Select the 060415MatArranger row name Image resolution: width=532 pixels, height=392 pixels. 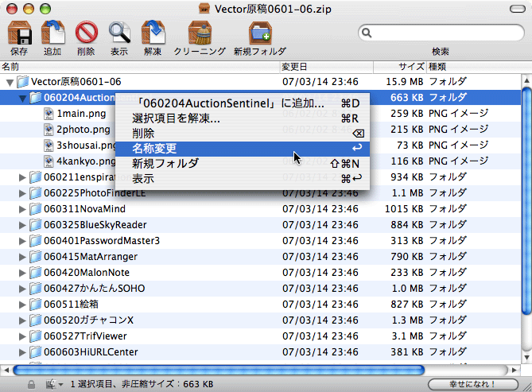[91, 257]
